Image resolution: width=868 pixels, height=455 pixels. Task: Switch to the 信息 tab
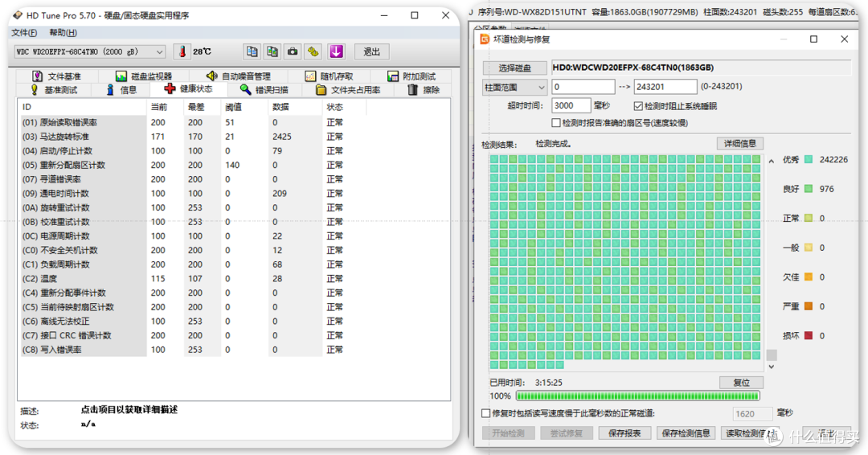click(121, 90)
